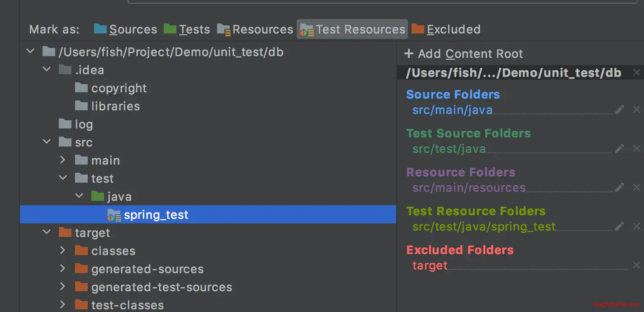Viewport: 644px width, 312px height.
Task: Expand the generated-sources folder
Action: click(63, 269)
